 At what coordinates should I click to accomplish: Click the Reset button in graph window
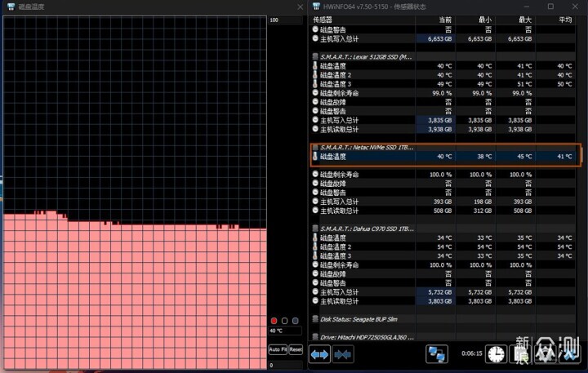point(296,349)
